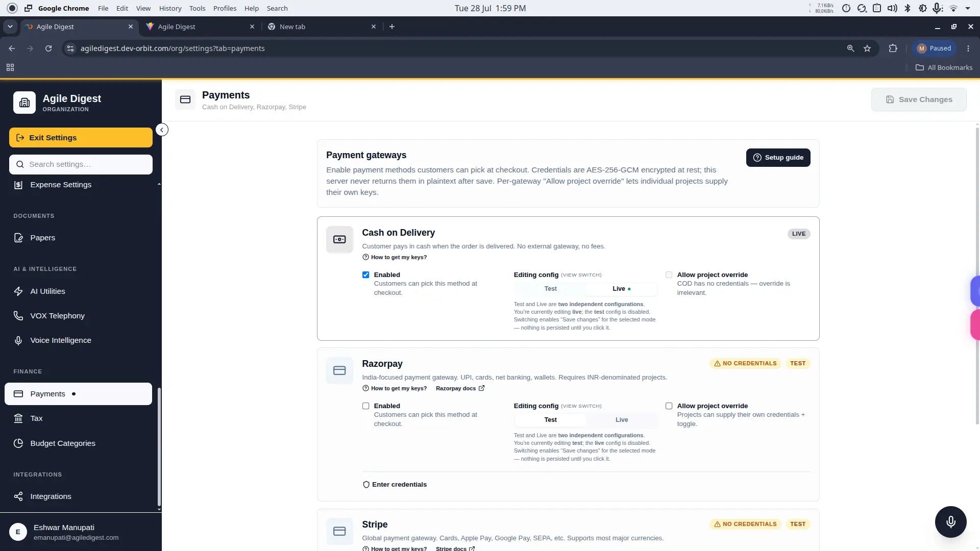Open a new browser tab with plus
This screenshot has height=551, width=980.
[x=392, y=27]
